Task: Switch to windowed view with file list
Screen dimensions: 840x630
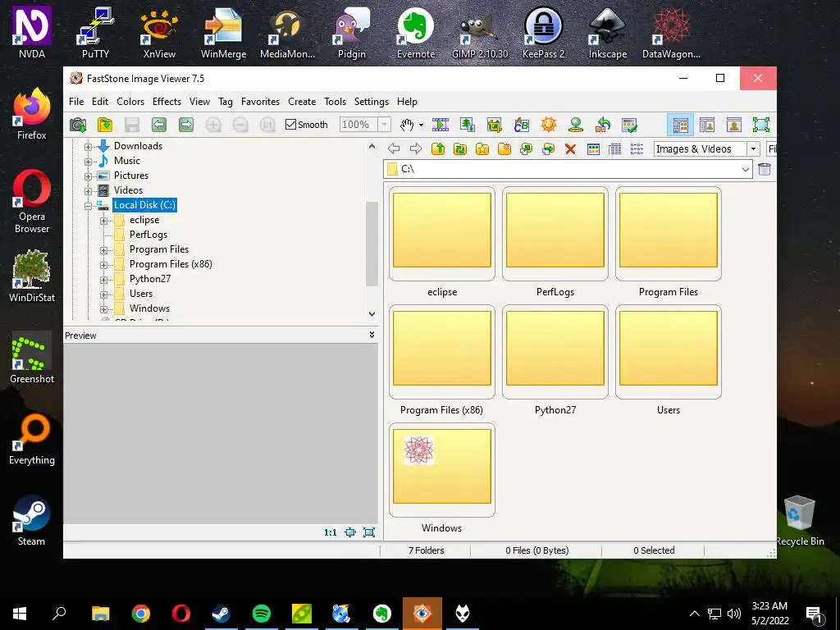Action: tap(707, 125)
